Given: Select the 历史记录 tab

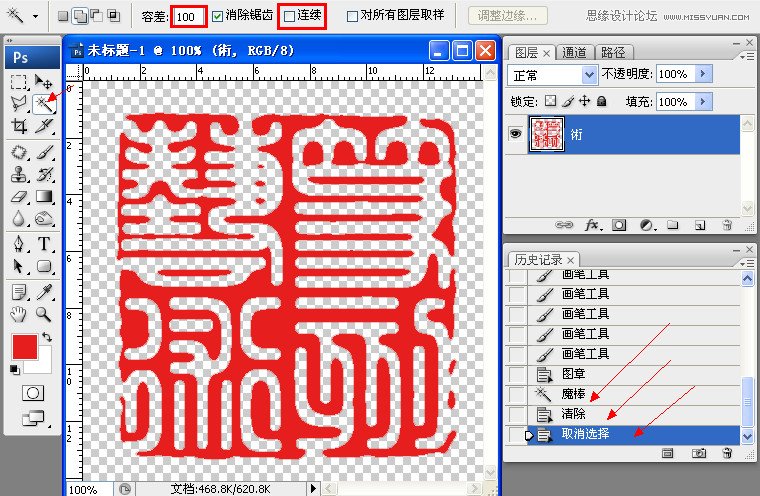Looking at the screenshot, I should point(543,259).
